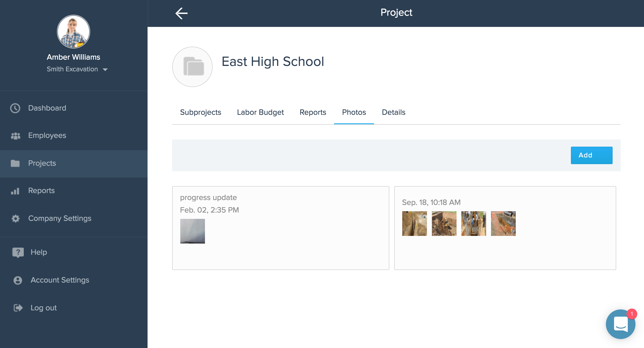Switch to the project Reports tab
The width and height of the screenshot is (644, 348).
(313, 112)
